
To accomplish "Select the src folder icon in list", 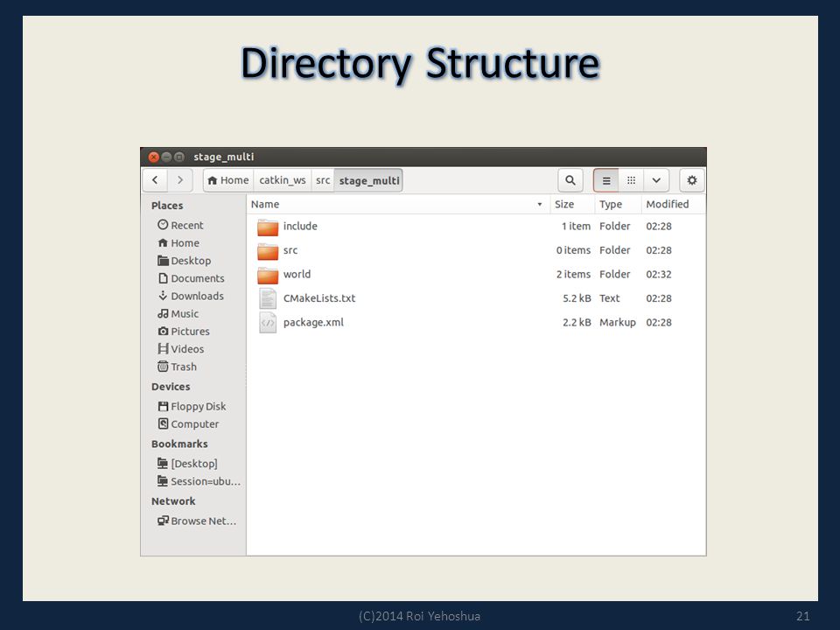I will tap(268, 251).
